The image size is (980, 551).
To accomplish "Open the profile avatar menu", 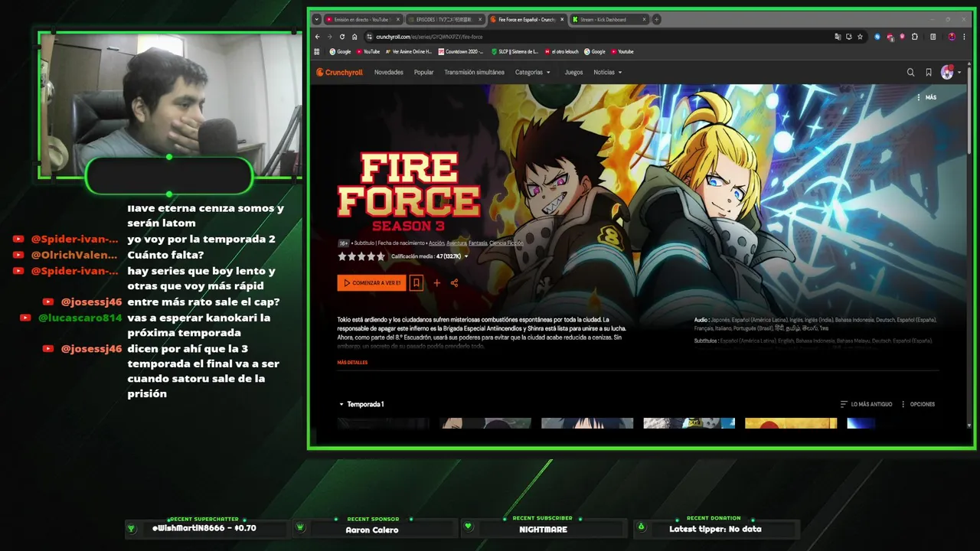I will coord(947,73).
